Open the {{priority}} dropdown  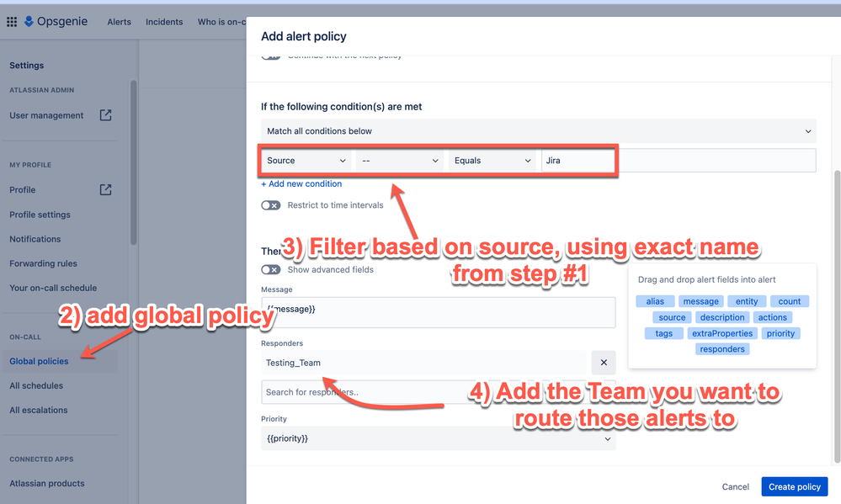(x=439, y=438)
